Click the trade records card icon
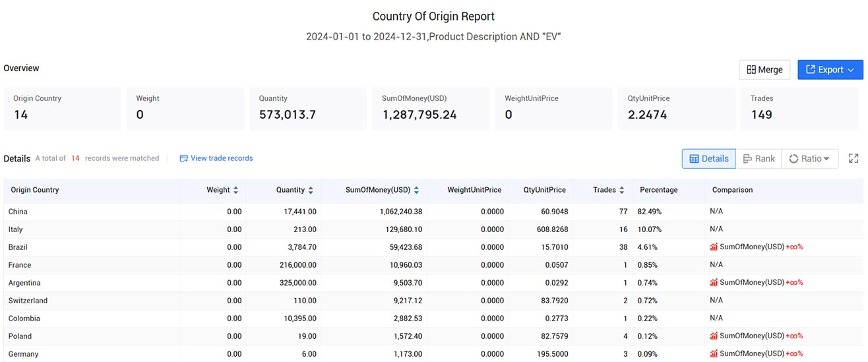Viewport: 868px width, 362px height. [x=184, y=158]
